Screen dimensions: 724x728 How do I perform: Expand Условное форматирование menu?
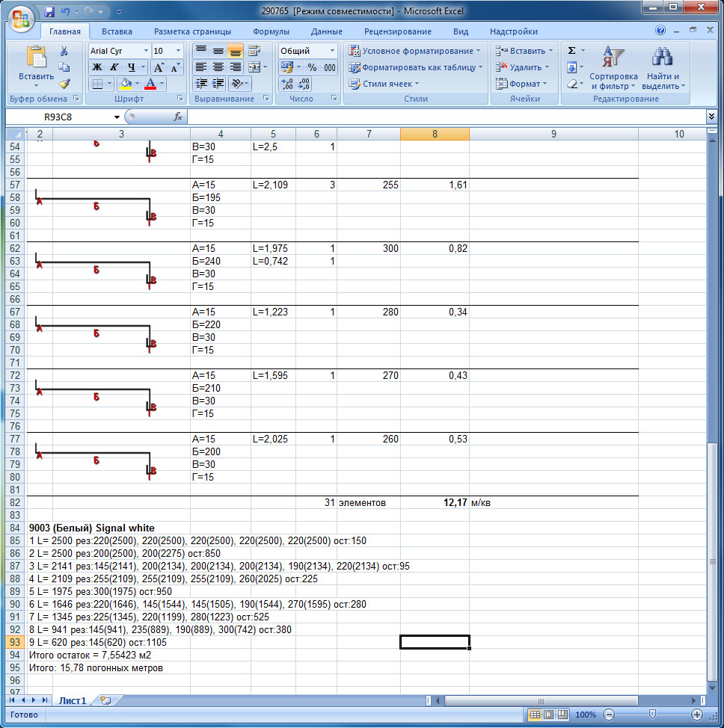point(414,51)
